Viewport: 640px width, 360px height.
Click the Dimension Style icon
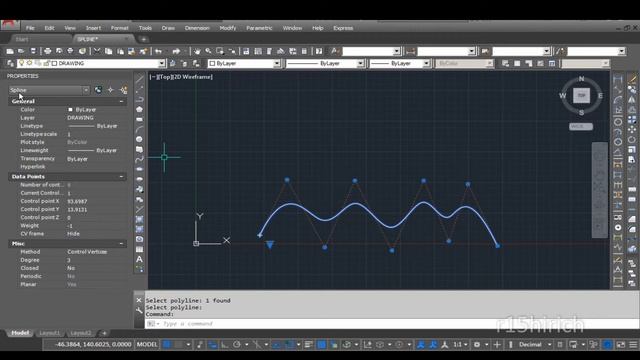coord(410,51)
